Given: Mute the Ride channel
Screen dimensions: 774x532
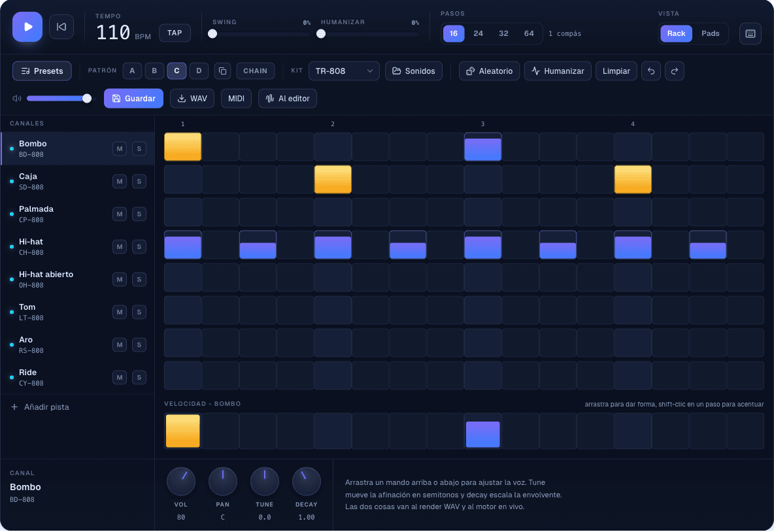Looking at the screenshot, I should (x=120, y=378).
